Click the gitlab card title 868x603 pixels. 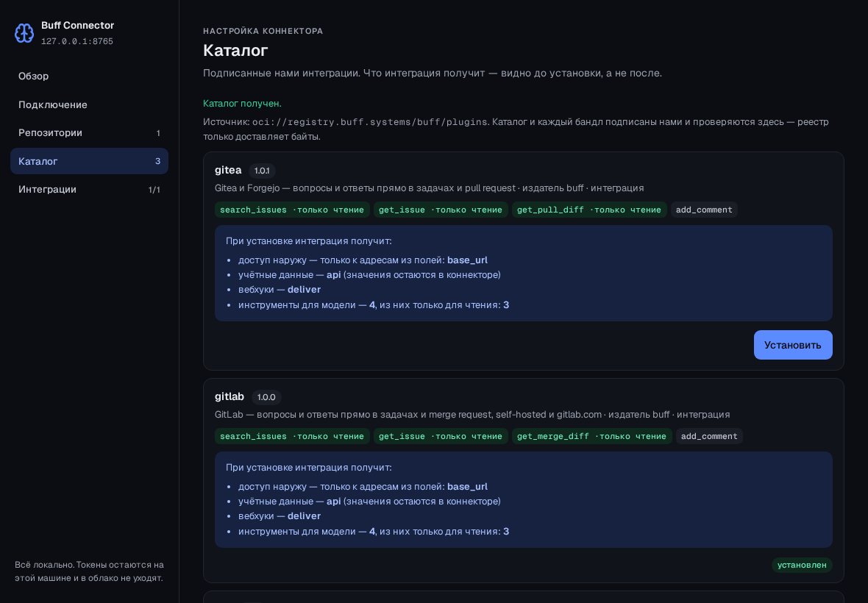pos(230,396)
